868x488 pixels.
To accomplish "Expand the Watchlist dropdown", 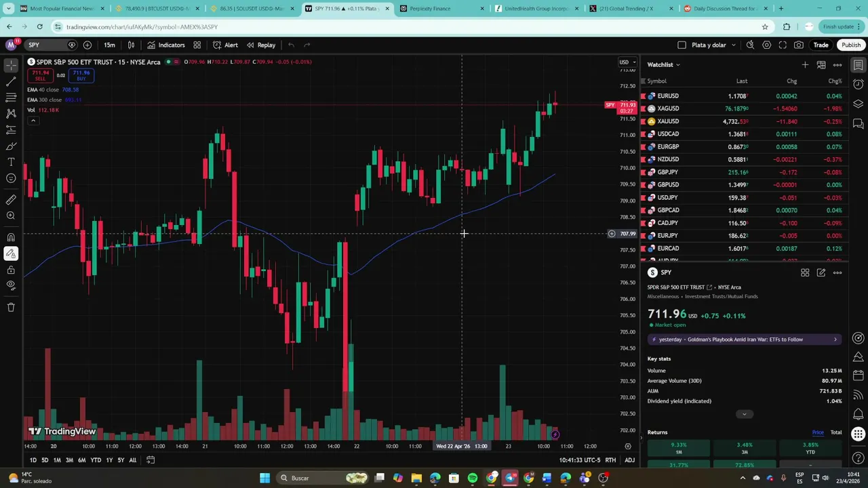I will (x=664, y=64).
